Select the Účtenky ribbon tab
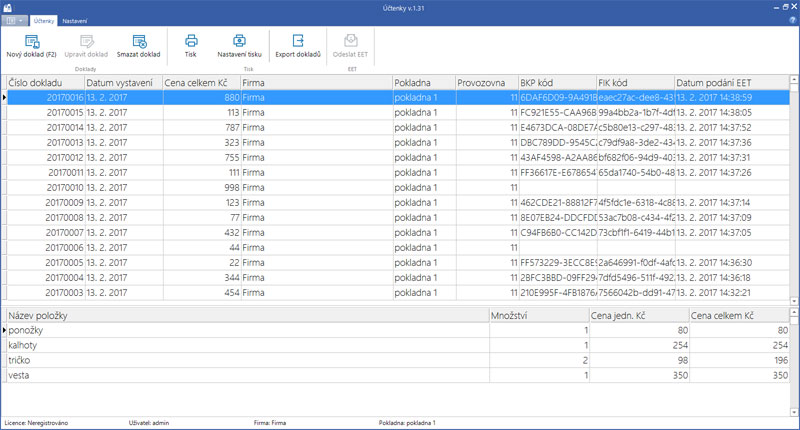This screenshot has height=430, width=800. tap(43, 20)
